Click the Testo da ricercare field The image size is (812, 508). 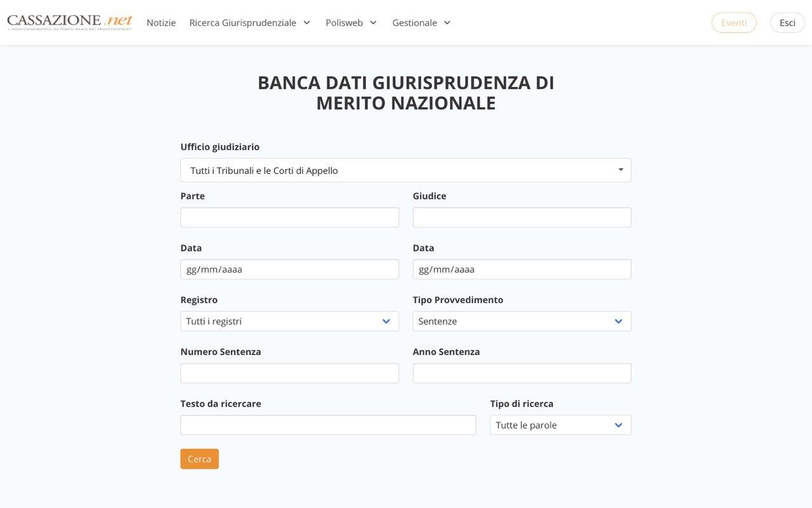pos(328,425)
